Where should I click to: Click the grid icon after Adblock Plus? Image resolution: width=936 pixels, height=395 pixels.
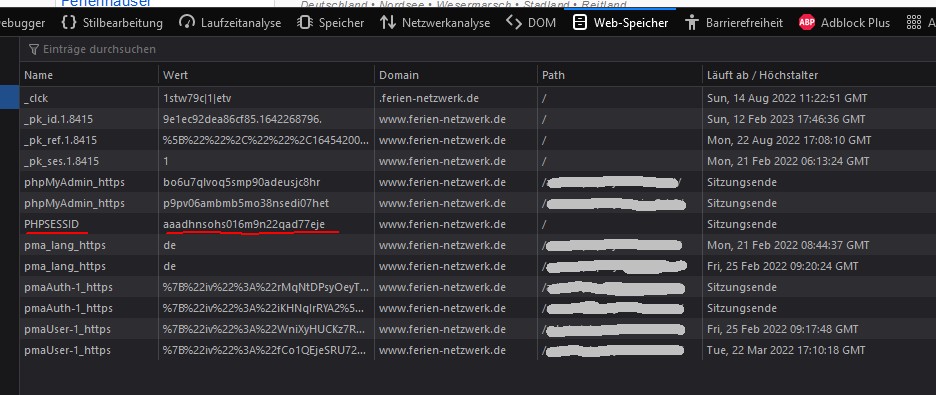pyautogui.click(x=913, y=23)
